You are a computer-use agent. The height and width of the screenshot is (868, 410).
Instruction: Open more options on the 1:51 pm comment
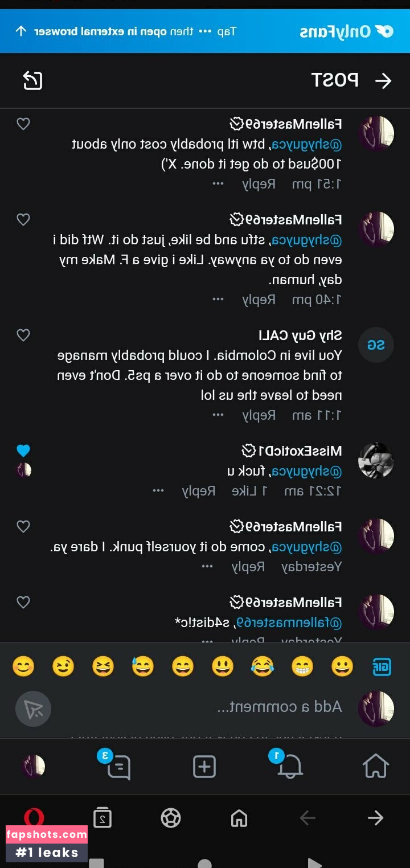tap(218, 184)
